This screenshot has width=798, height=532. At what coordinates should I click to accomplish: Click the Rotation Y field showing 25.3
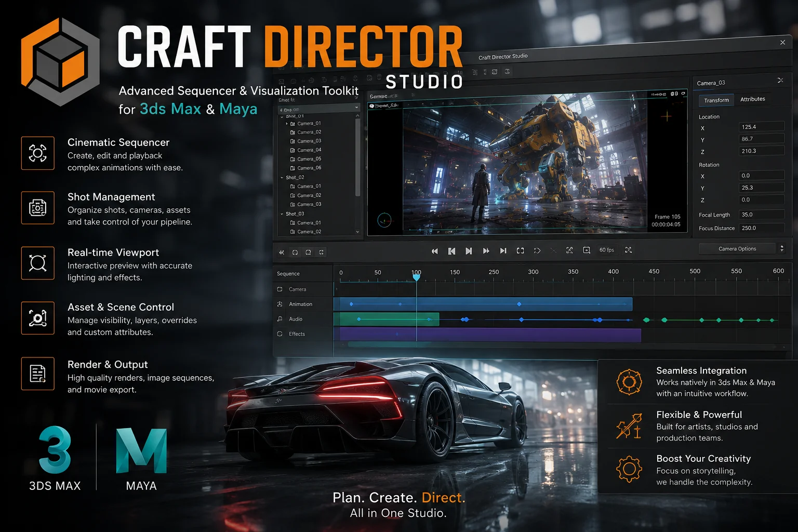click(761, 188)
